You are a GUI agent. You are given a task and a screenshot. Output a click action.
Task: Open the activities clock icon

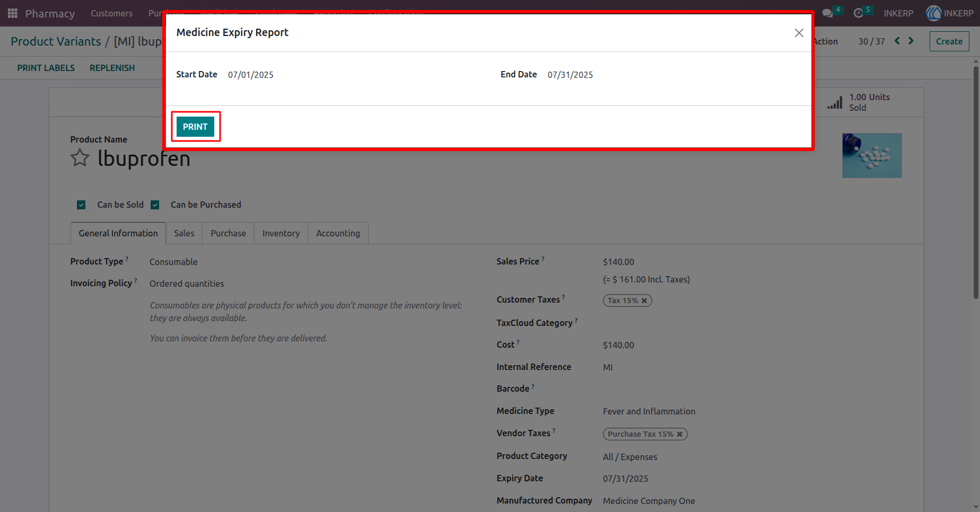click(x=858, y=13)
